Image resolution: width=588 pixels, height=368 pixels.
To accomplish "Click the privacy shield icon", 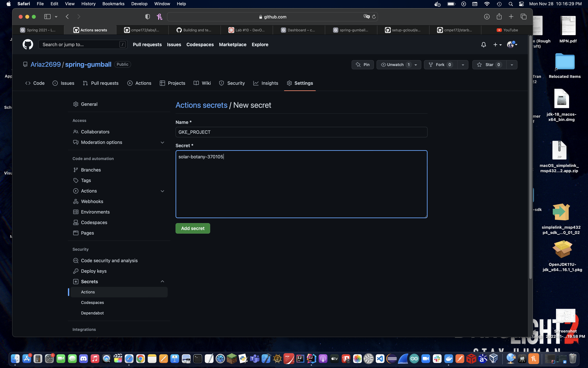I will (147, 17).
